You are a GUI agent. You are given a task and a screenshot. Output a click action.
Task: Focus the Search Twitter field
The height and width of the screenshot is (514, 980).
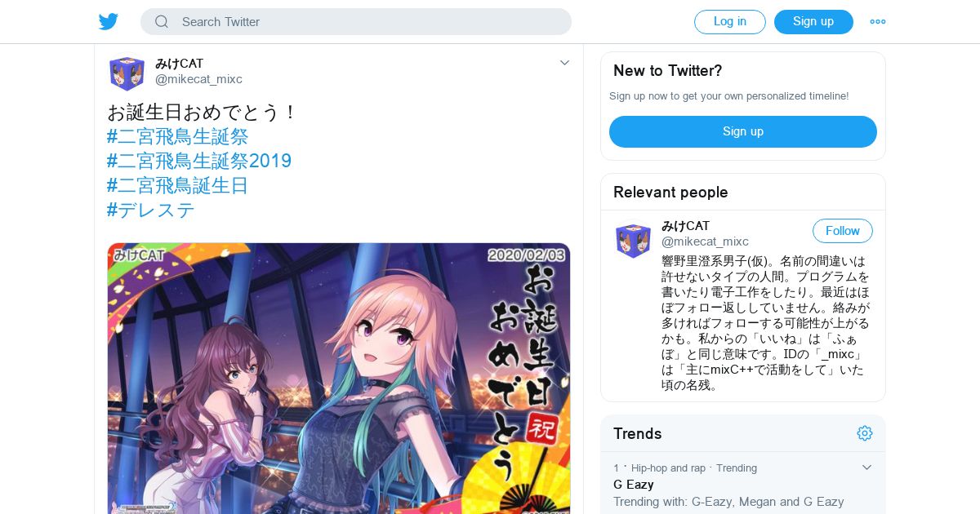click(x=356, y=22)
